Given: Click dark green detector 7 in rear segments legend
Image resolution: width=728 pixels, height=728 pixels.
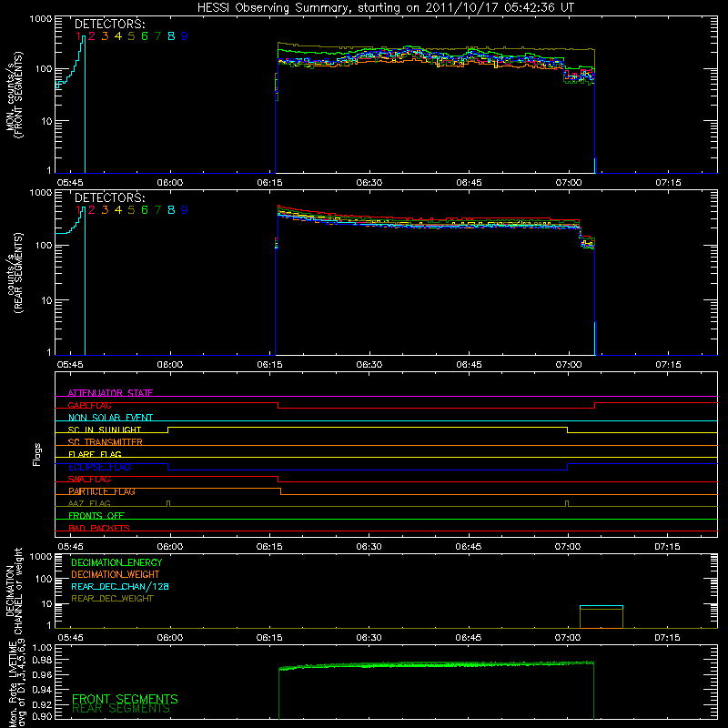Looking at the screenshot, I should click(x=157, y=210).
